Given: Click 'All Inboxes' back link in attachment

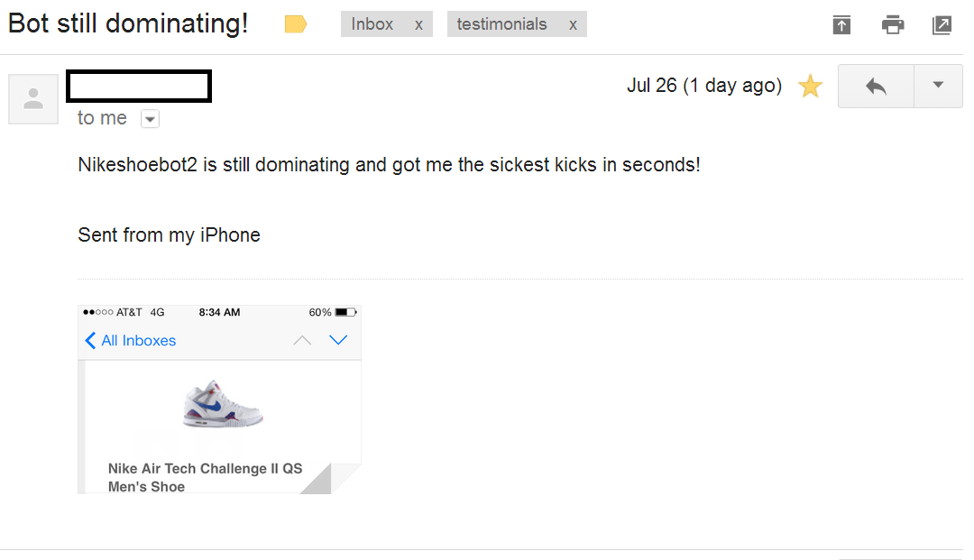Looking at the screenshot, I should click(x=130, y=341).
